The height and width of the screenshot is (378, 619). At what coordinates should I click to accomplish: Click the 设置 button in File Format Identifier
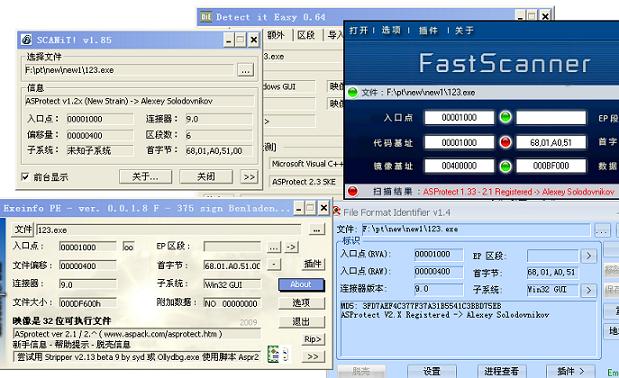[x=431, y=371]
